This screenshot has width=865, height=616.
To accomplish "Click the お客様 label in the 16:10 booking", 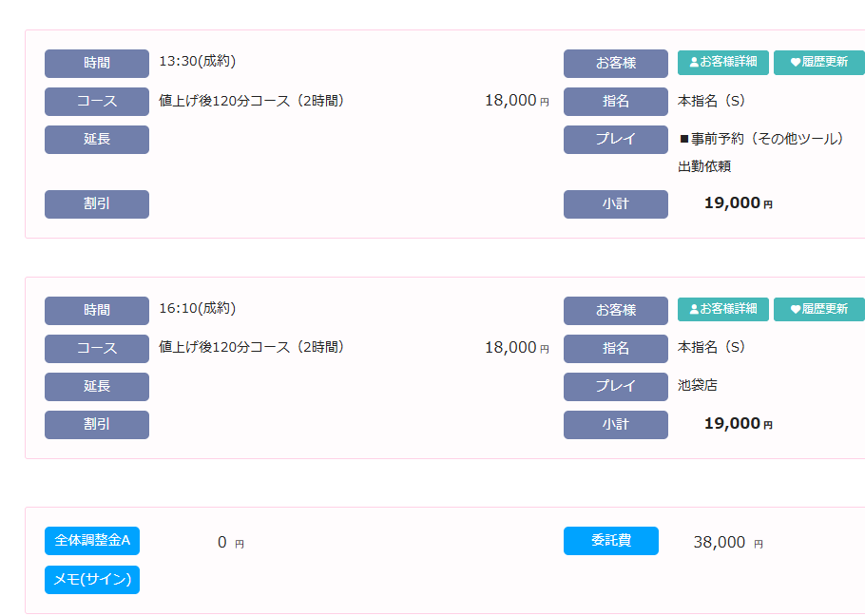I will [x=615, y=311].
